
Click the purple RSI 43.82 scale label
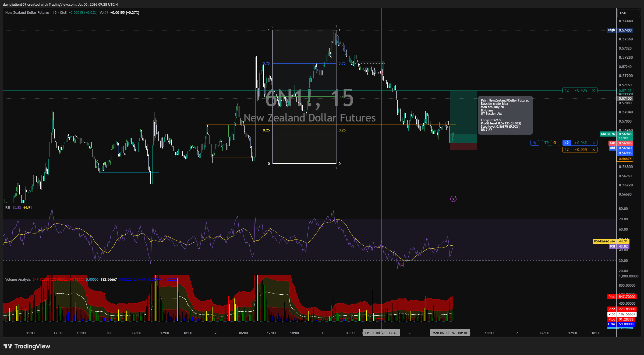coord(619,246)
